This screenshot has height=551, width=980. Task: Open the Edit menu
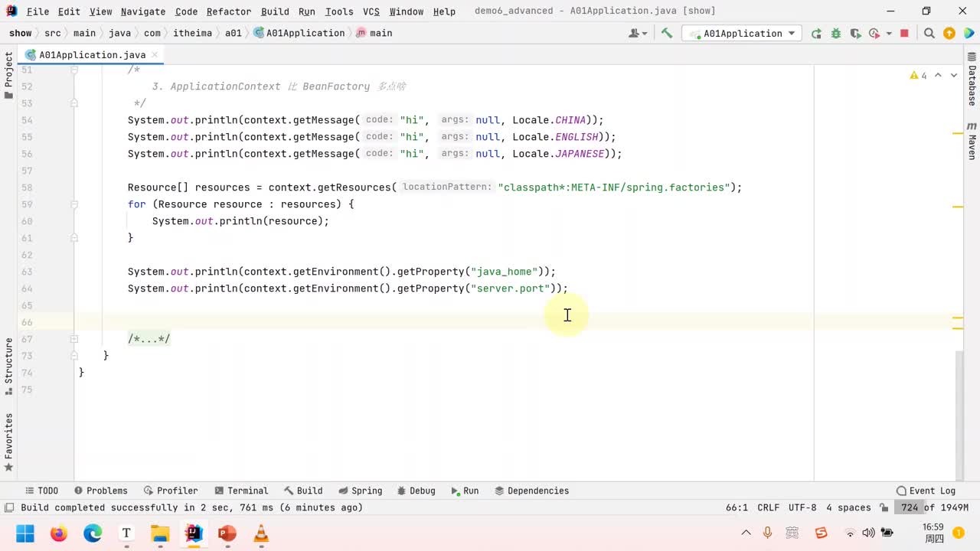pyautogui.click(x=69, y=11)
